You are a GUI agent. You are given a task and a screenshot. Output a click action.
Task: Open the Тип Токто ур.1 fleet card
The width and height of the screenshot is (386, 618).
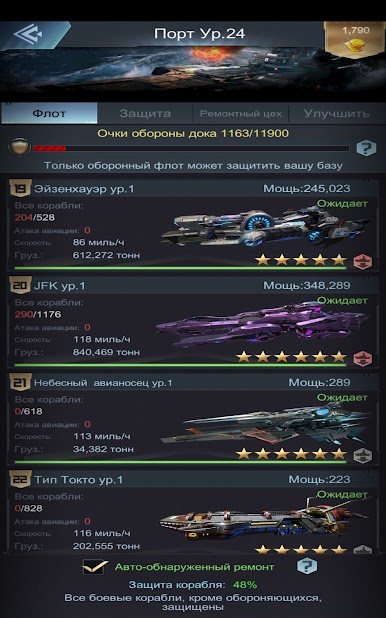click(x=193, y=512)
